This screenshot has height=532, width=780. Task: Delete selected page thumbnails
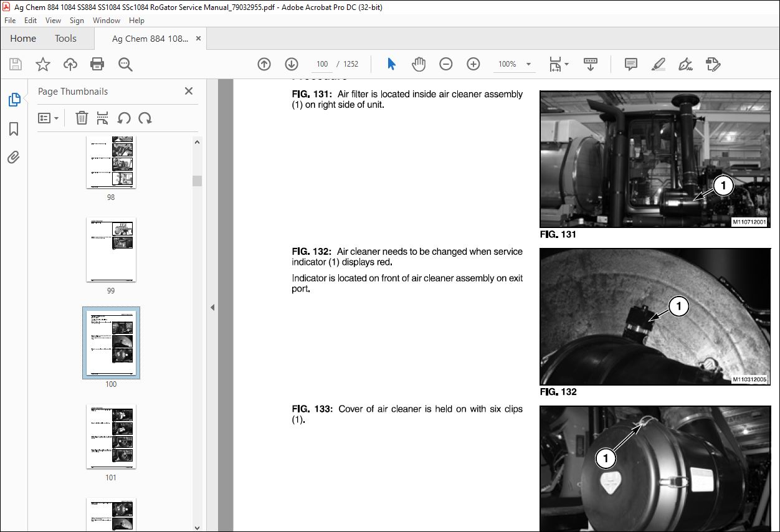82,118
